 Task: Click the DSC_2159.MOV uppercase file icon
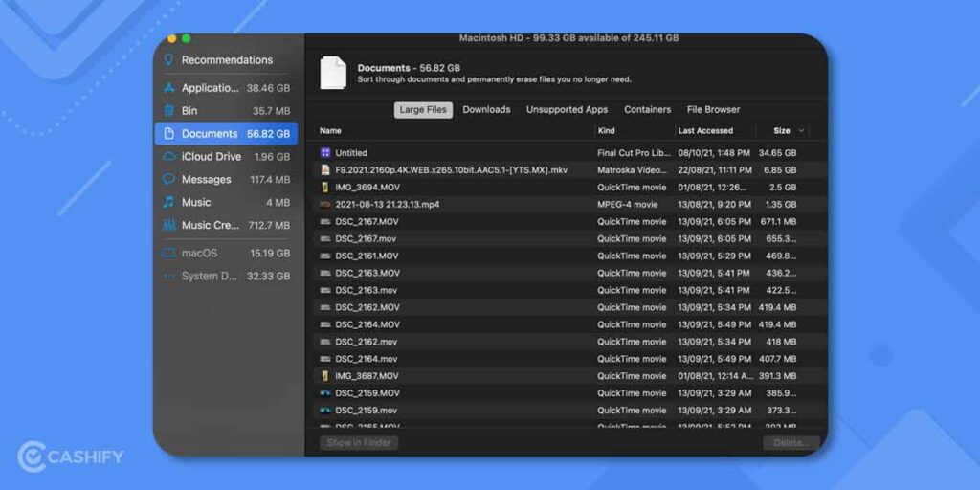point(325,393)
